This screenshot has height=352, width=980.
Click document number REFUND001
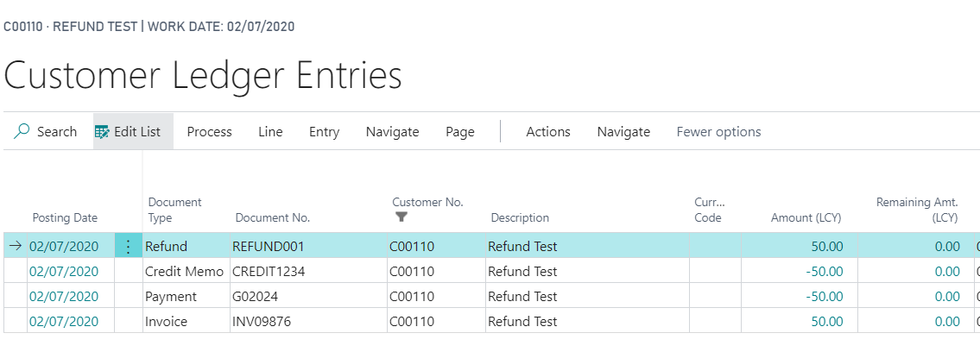[269, 246]
